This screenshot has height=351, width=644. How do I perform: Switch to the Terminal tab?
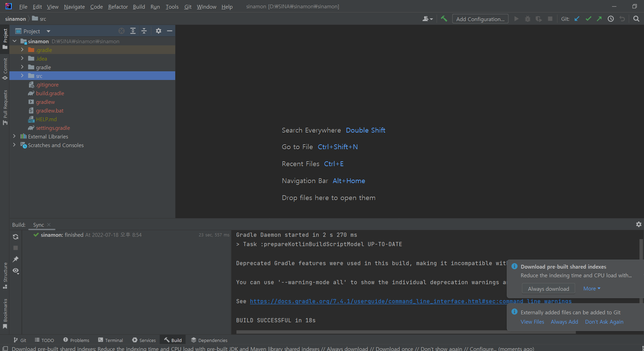(110, 340)
